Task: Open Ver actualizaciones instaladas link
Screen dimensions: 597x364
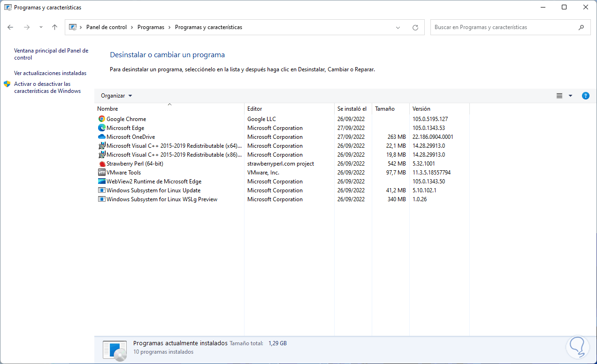Action: tap(50, 73)
